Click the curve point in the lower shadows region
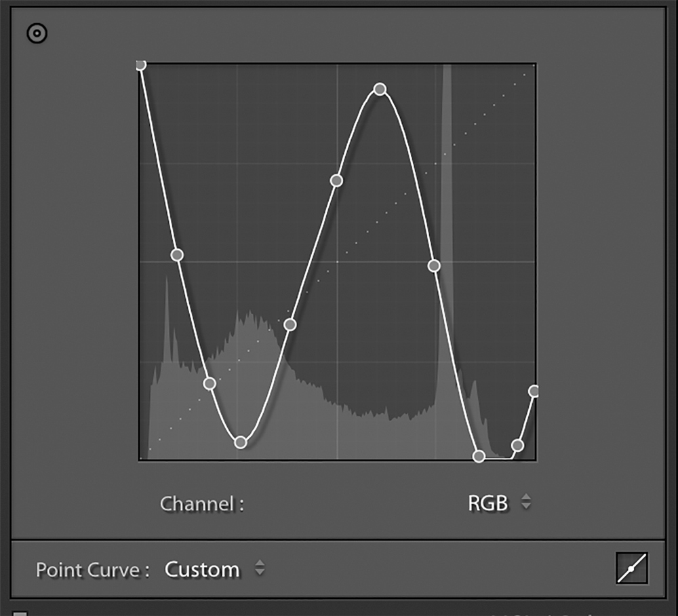 tap(210, 383)
